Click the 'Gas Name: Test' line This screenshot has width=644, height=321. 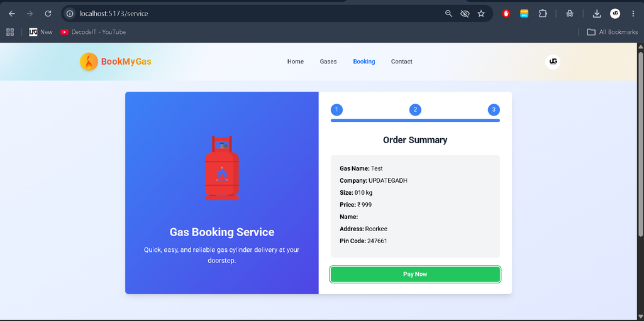point(361,168)
